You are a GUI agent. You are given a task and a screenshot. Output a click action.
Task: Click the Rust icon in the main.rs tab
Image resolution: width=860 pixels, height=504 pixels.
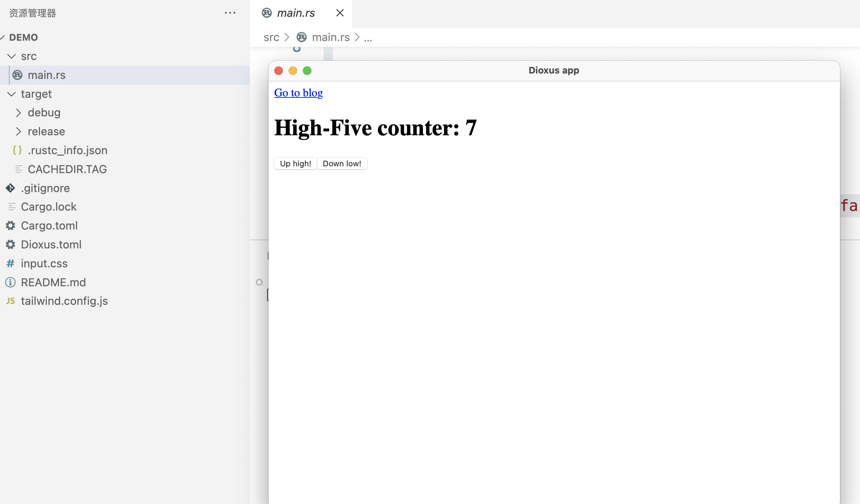267,13
